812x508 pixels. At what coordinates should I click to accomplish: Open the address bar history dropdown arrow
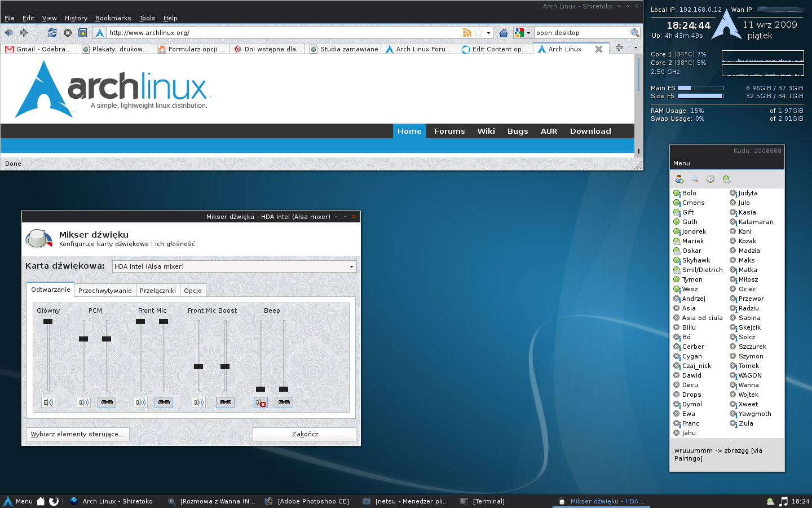(488, 33)
